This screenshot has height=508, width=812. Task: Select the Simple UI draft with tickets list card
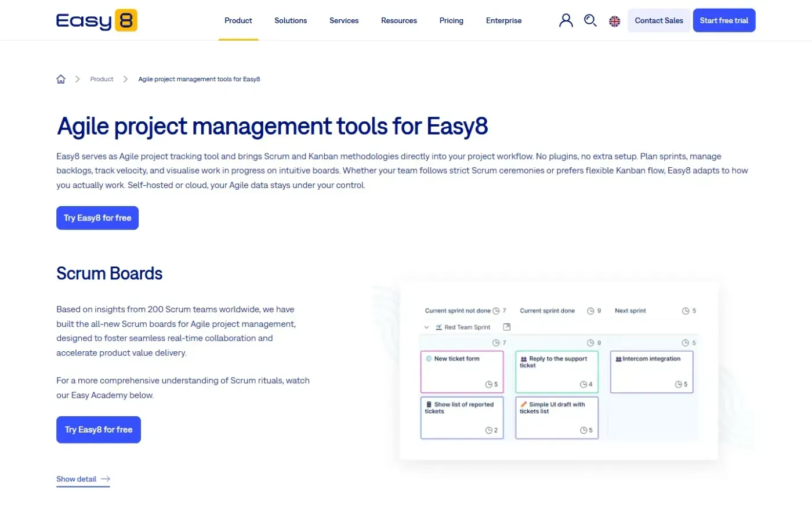coord(557,418)
